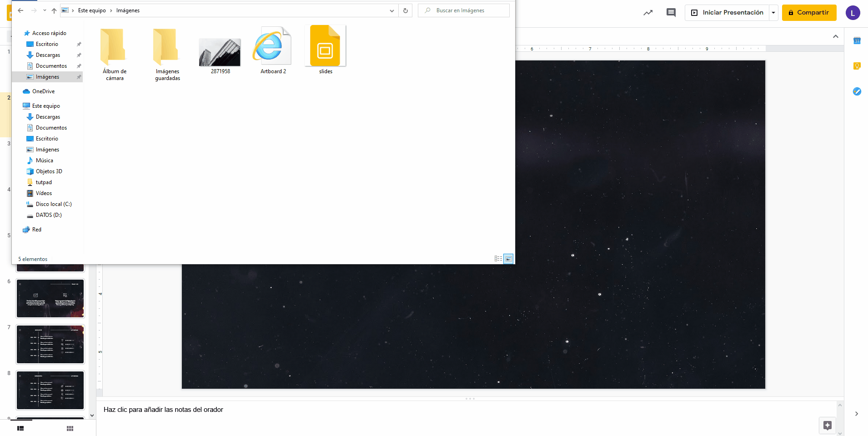
Task: Open the activity trend icon
Action: pyautogui.click(x=648, y=13)
